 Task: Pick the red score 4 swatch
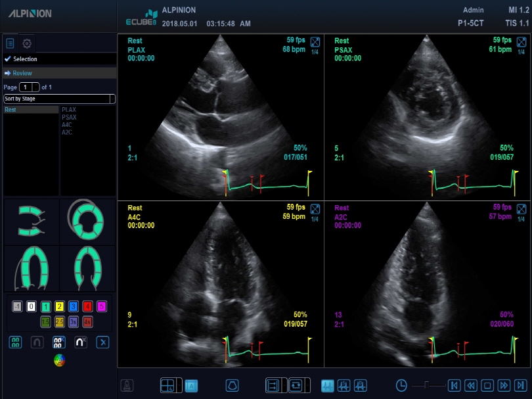87,306
